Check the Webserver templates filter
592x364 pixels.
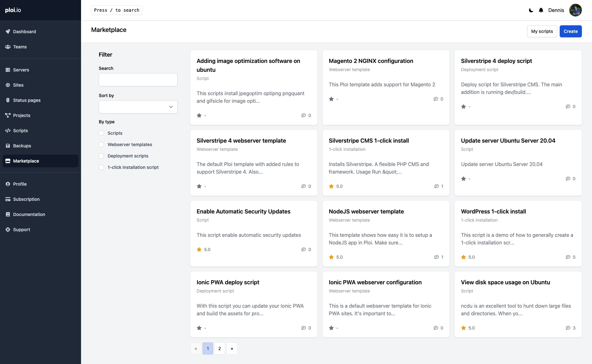[101, 145]
